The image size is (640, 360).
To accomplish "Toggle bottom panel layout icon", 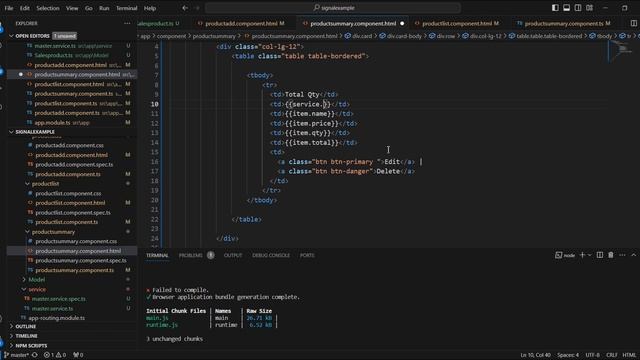I will [567, 8].
